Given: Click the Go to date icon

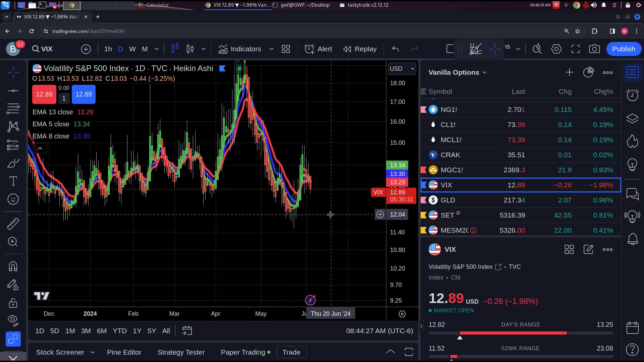Looking at the screenshot, I should 187,331.
